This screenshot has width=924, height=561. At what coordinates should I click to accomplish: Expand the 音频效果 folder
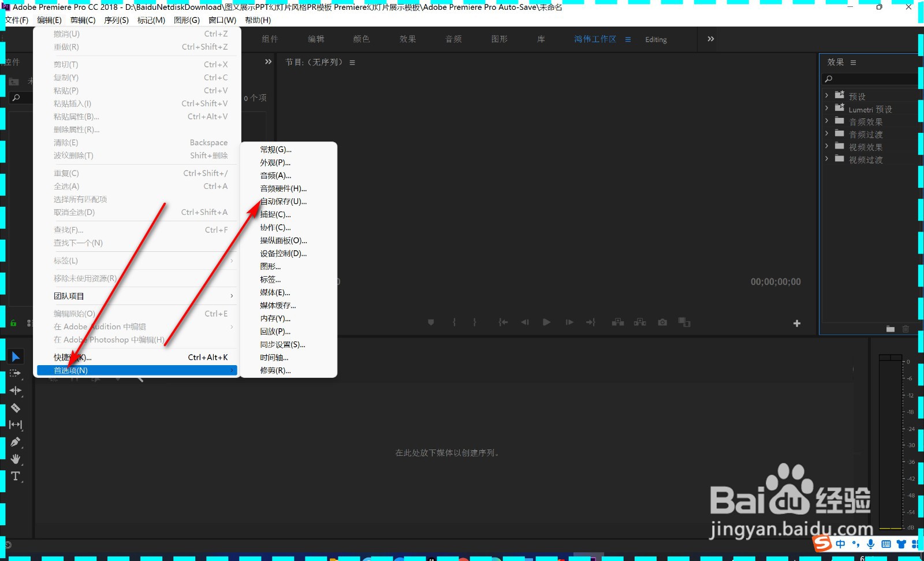826,121
